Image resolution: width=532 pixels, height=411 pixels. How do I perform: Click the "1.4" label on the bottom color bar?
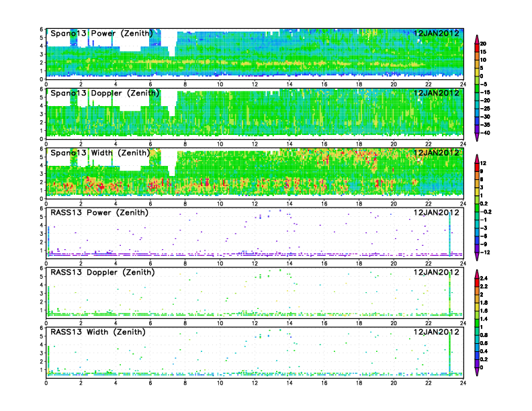484,319
